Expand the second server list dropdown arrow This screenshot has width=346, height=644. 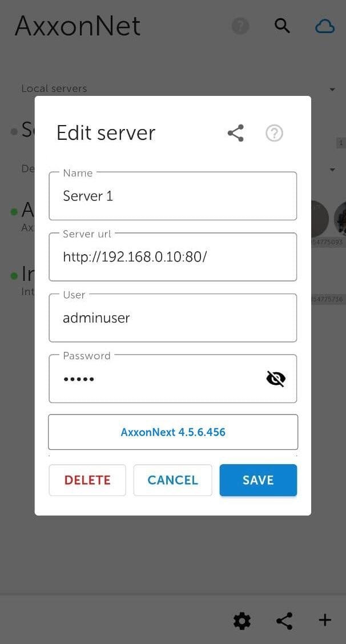click(x=332, y=170)
